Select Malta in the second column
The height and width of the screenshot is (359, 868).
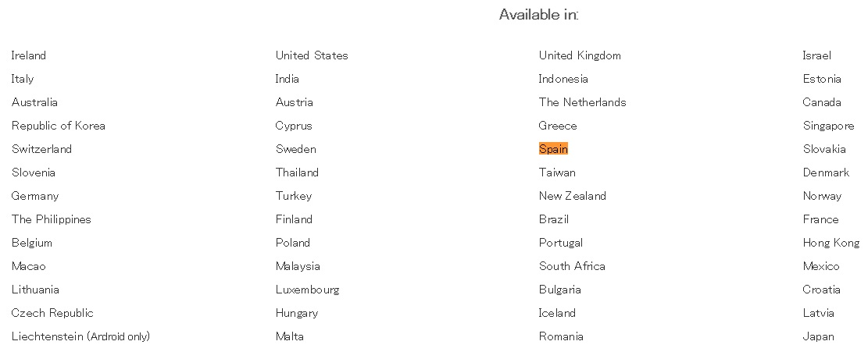click(x=290, y=336)
